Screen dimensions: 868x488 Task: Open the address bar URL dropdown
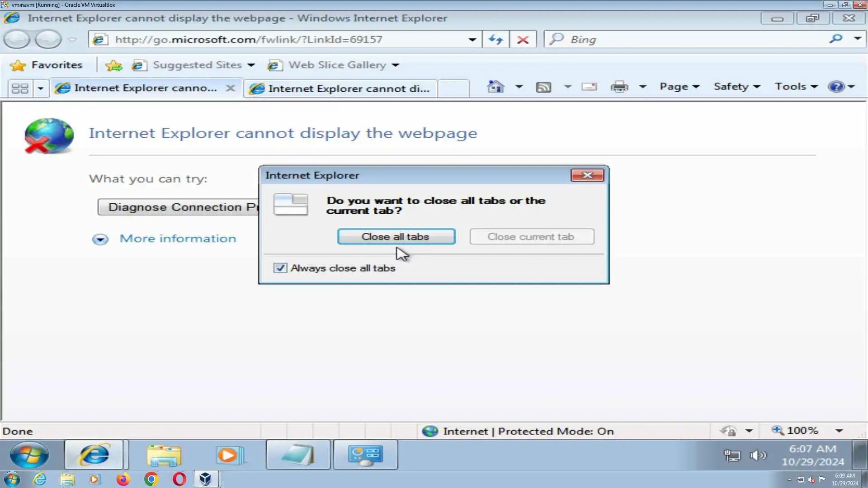point(472,40)
